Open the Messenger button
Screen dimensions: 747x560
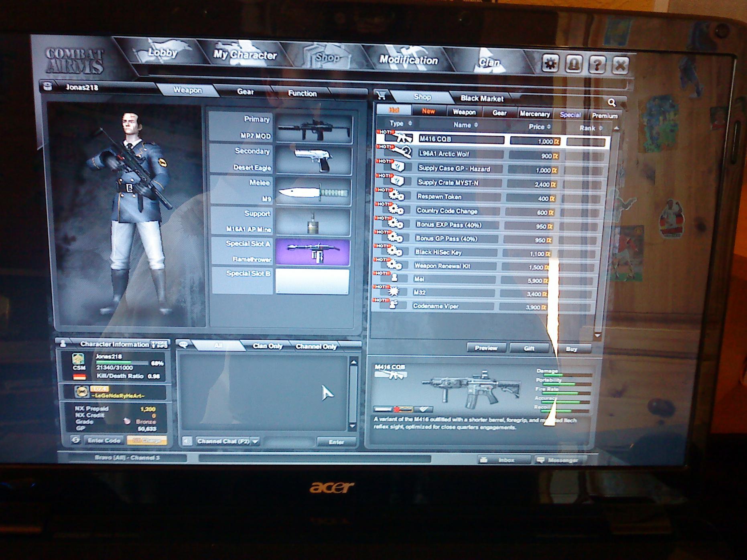(560, 460)
